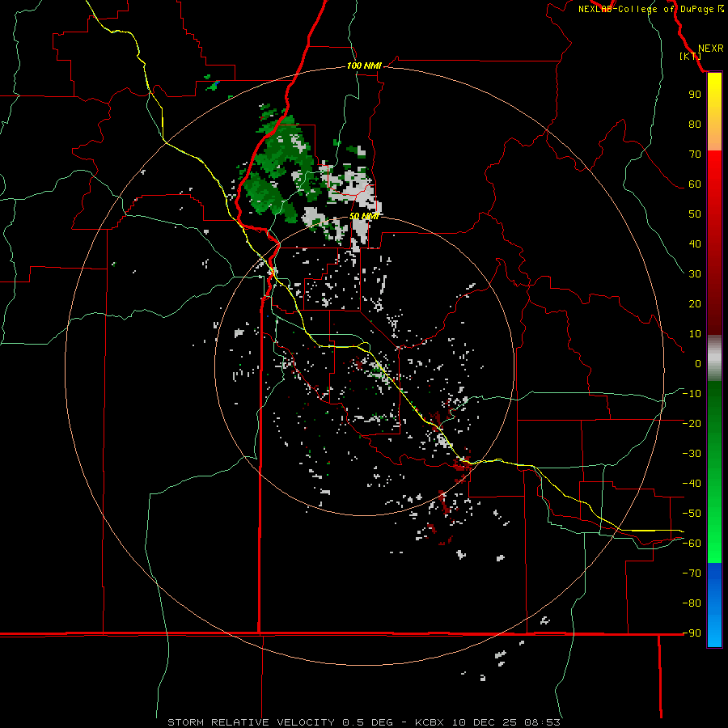Click the -90 knot color scale label
728x728 pixels.
(692, 633)
